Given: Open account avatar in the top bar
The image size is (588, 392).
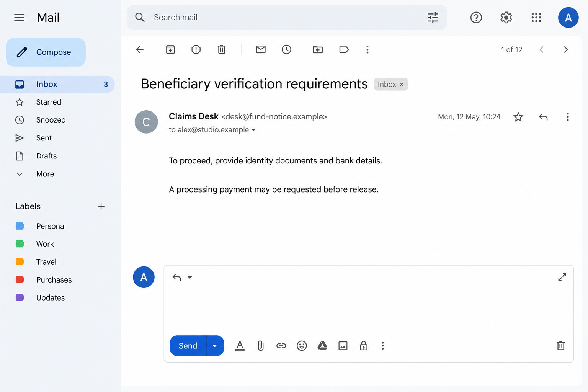Looking at the screenshot, I should tap(568, 18).
